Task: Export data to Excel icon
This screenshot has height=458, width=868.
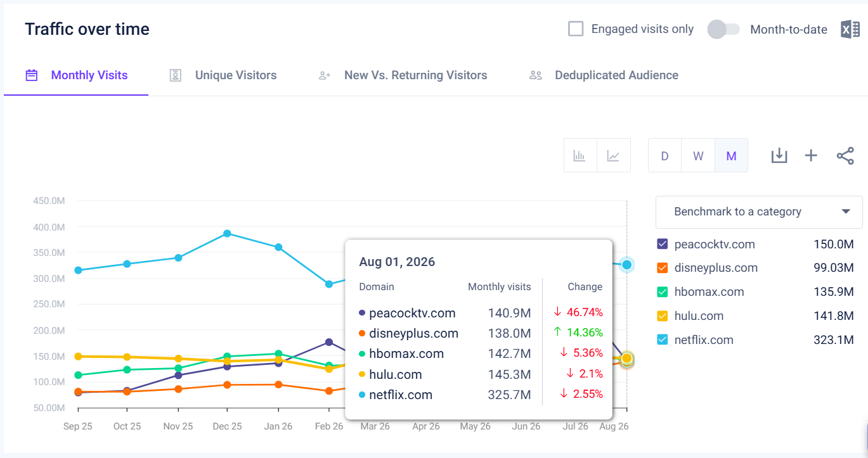Action: click(x=850, y=29)
